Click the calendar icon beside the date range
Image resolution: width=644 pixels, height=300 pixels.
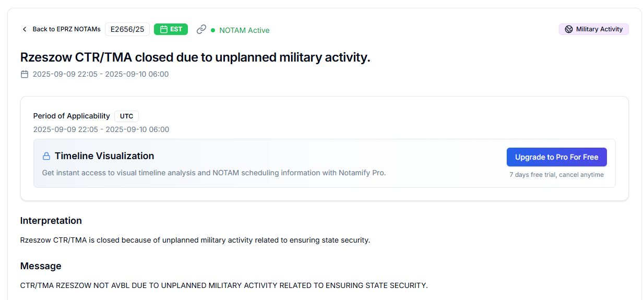tap(25, 74)
